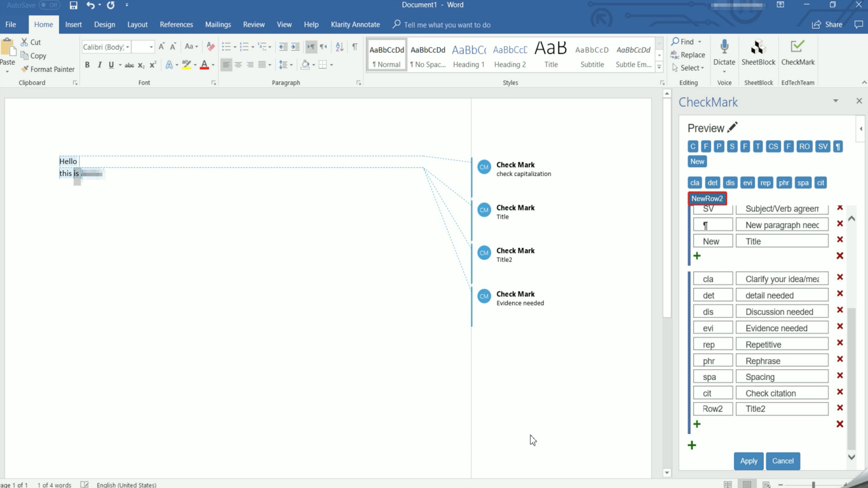Click the Apply button
The width and height of the screenshot is (868, 488).
(749, 461)
